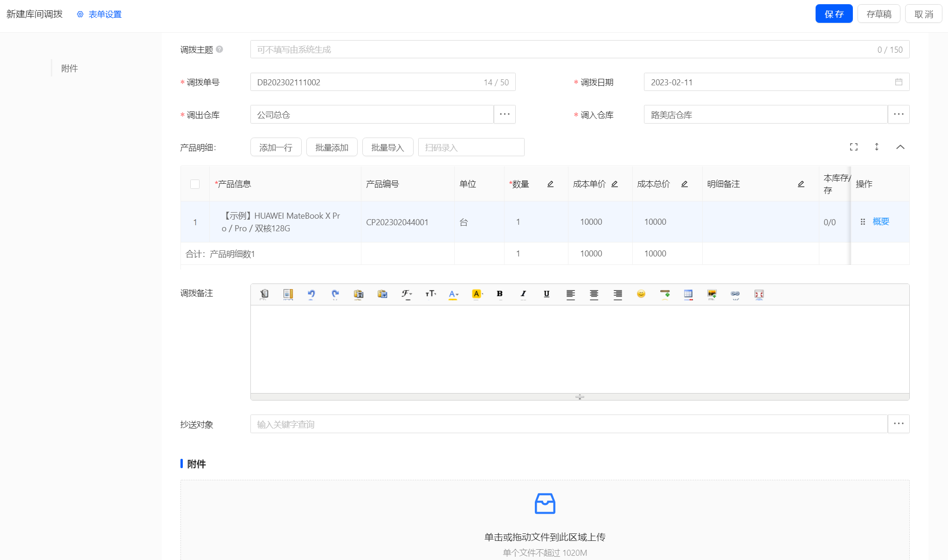The image size is (948, 560).
Task: Expand the product table to fullscreen
Action: pyautogui.click(x=854, y=147)
